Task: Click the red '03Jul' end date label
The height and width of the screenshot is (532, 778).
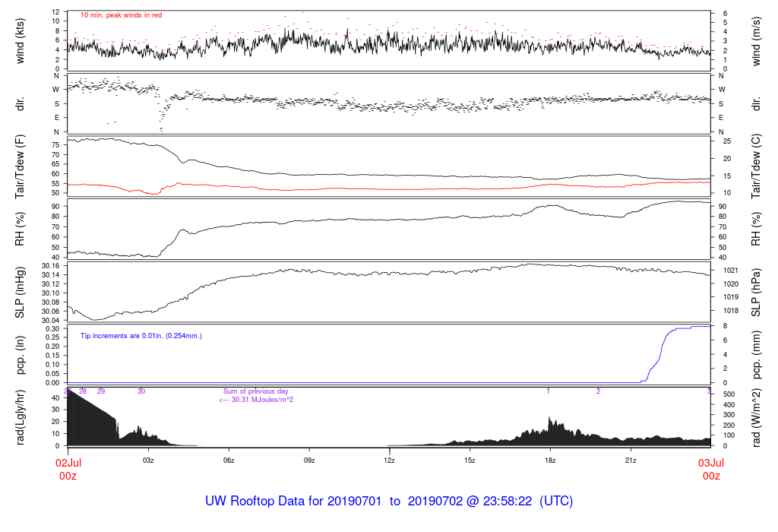Action: click(x=711, y=463)
